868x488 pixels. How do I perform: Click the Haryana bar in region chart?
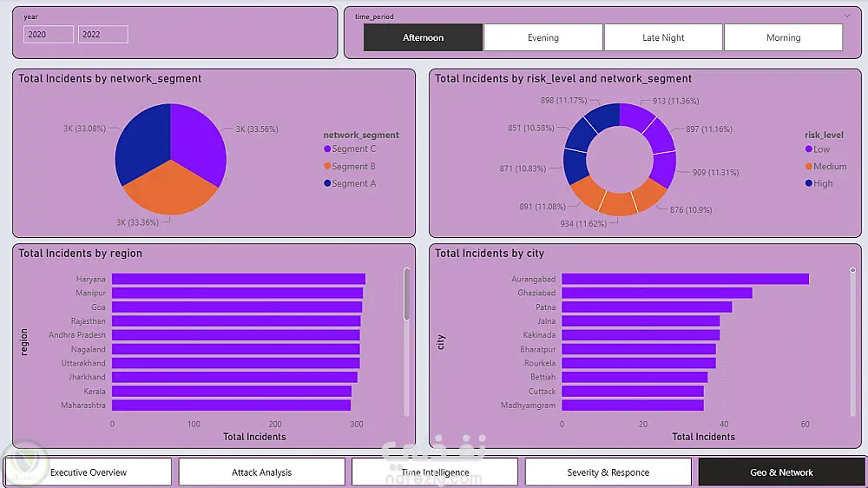[239, 279]
